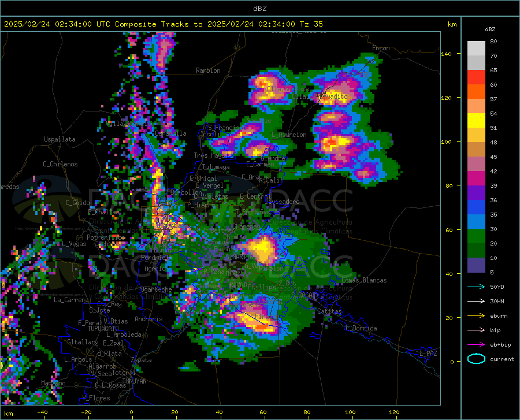Viewport: 520px width, 420px height.
Task: Select the 30 dBZ green color band
Action: click(x=476, y=236)
